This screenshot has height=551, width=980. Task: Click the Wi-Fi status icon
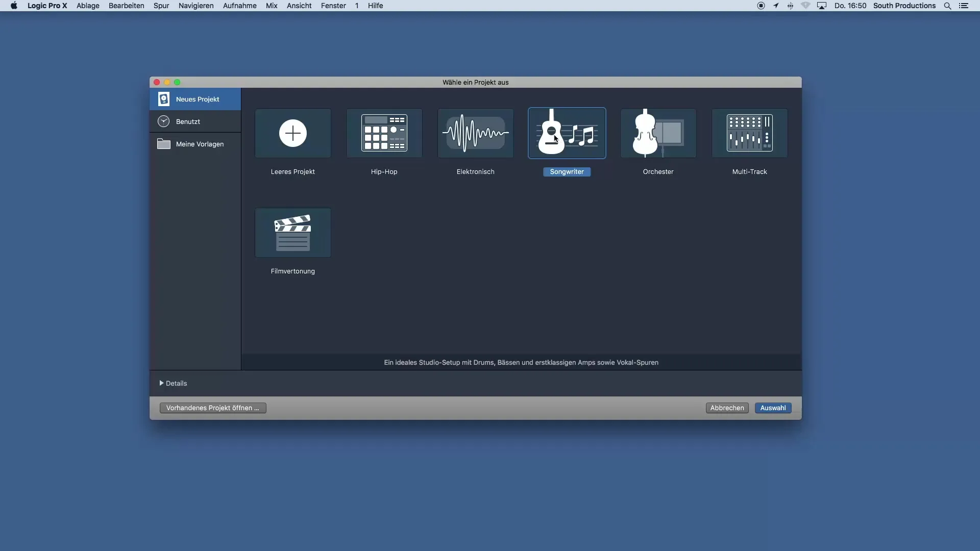pos(806,6)
